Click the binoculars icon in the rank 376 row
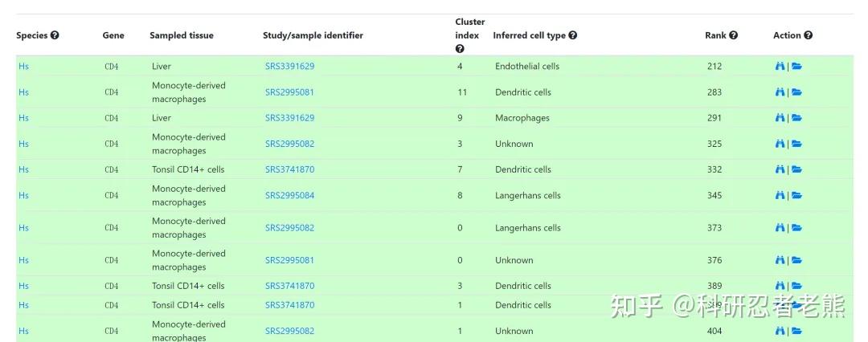This screenshot has height=342, width=868. [779, 260]
